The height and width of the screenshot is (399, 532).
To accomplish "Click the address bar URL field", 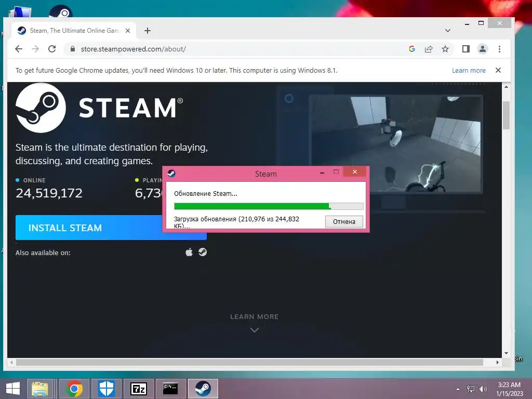I will pos(234,49).
